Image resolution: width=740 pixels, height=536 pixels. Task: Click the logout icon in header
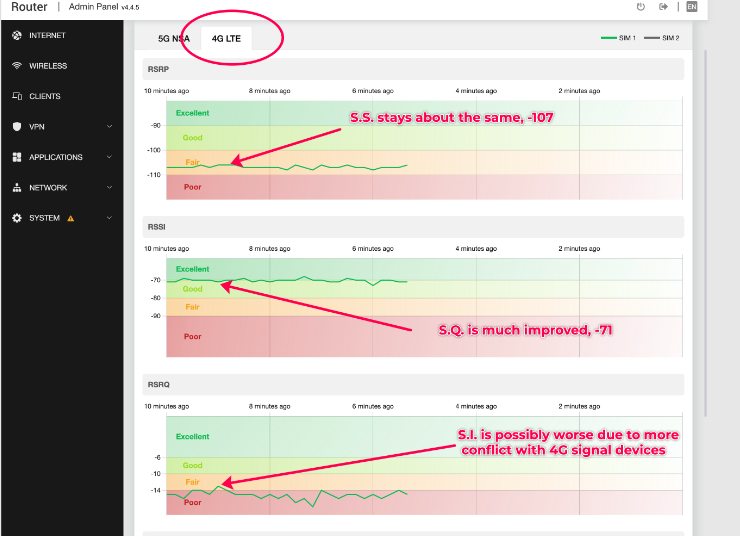tap(664, 7)
